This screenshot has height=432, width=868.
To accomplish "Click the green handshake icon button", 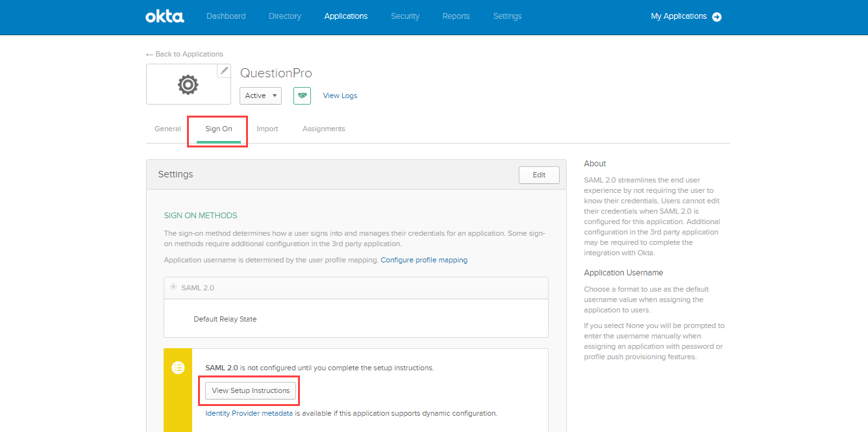I will 302,95.
